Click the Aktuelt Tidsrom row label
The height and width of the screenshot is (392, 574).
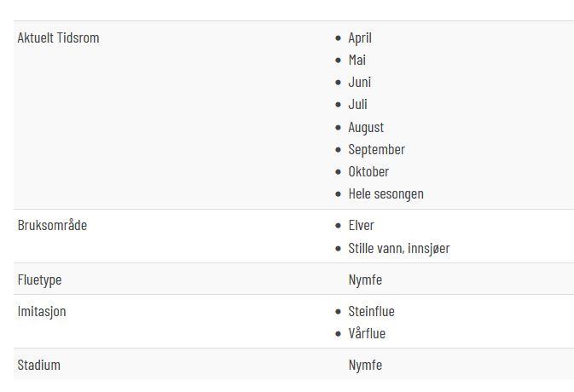(58, 37)
